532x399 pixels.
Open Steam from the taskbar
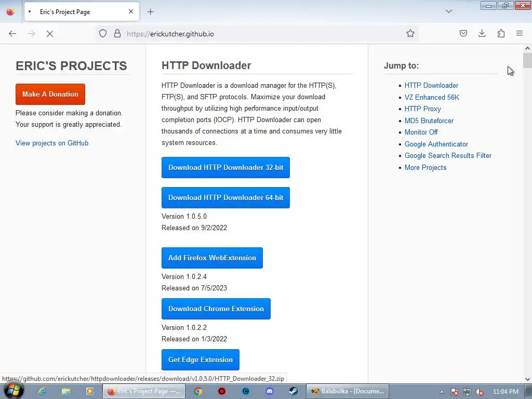[293, 391]
